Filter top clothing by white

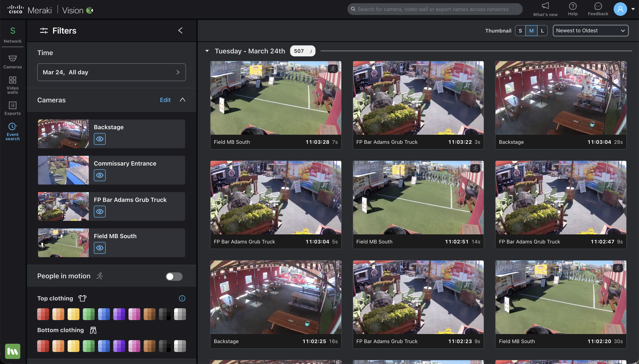coord(180,314)
